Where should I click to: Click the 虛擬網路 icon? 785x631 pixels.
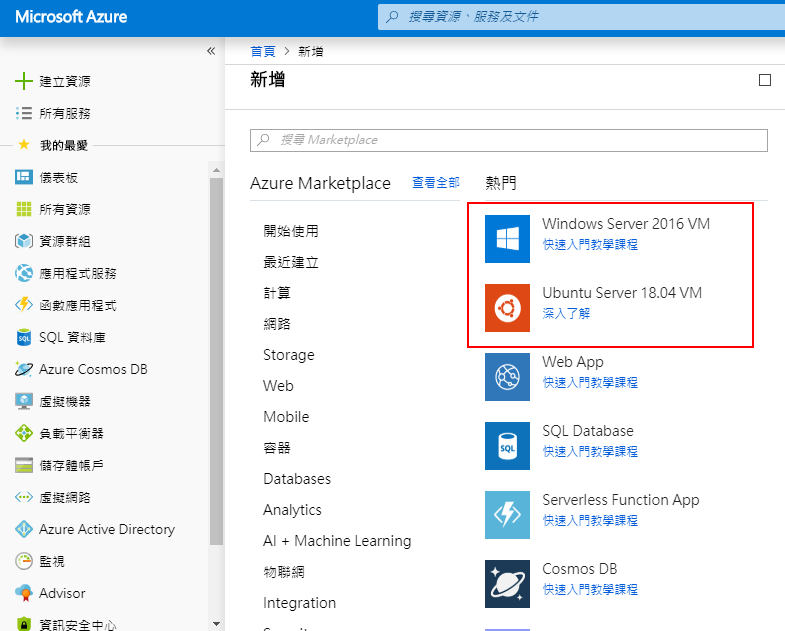pos(24,497)
